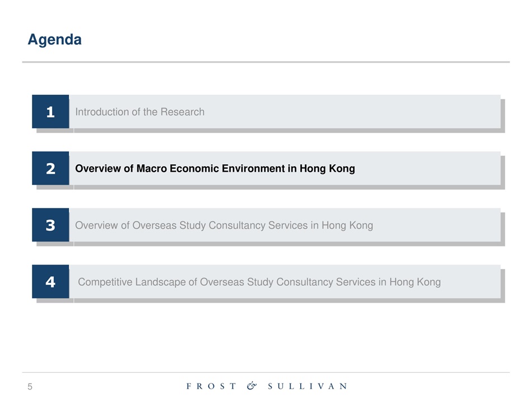Screen dimensions: 532x399
Task: Click the slide page number 5
Action: tap(30, 386)
